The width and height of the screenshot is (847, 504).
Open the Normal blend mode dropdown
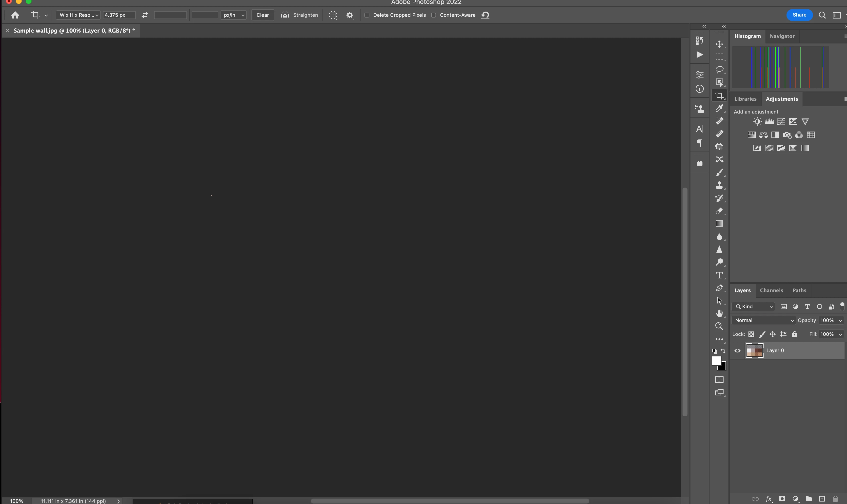(764, 320)
